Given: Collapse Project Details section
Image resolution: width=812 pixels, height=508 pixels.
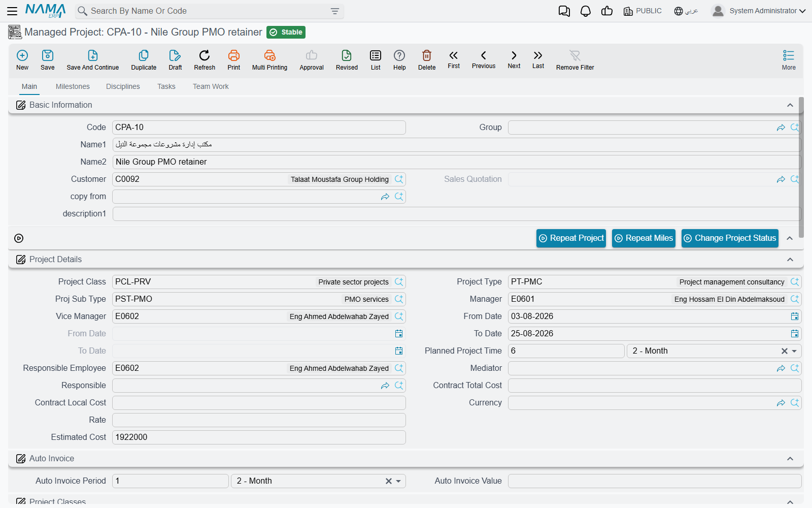Looking at the screenshot, I should click(x=790, y=260).
